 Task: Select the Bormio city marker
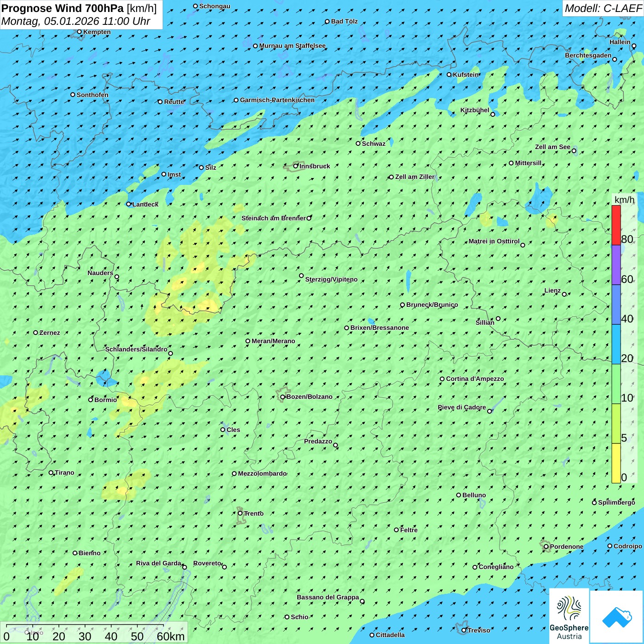[91, 400]
